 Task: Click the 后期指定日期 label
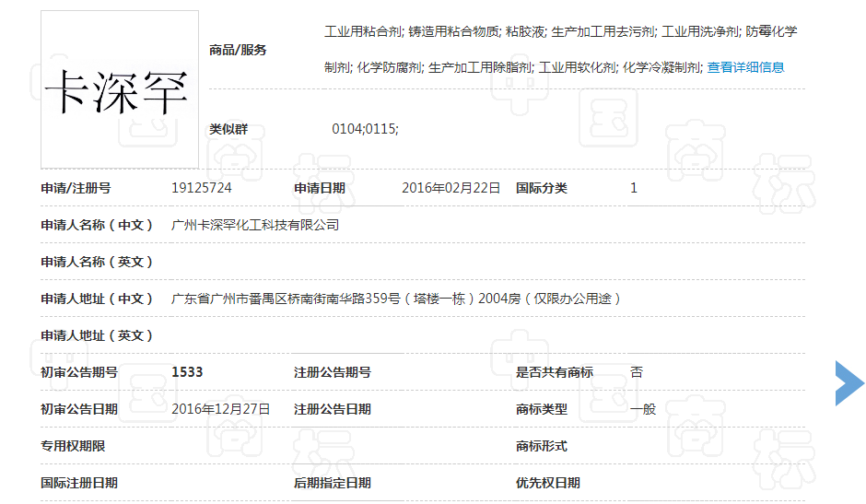coord(333,483)
